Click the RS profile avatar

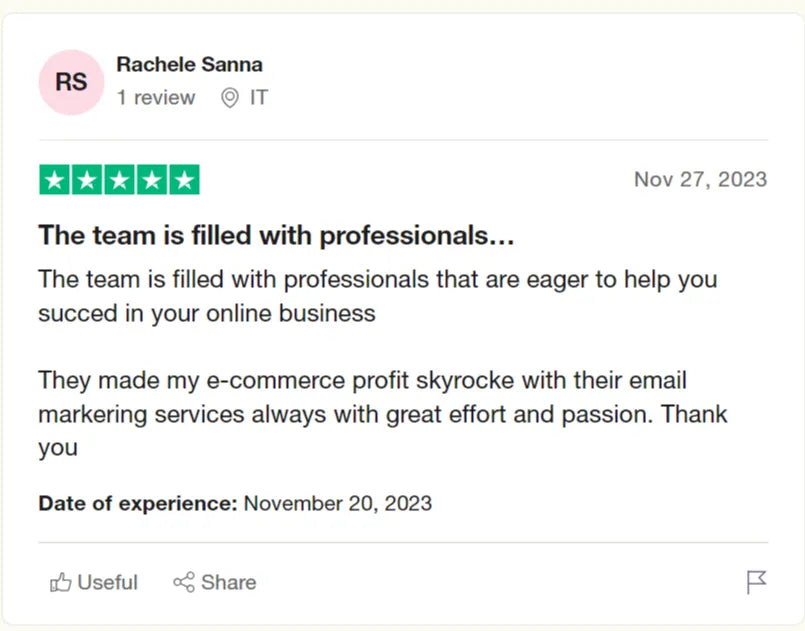coord(71,82)
